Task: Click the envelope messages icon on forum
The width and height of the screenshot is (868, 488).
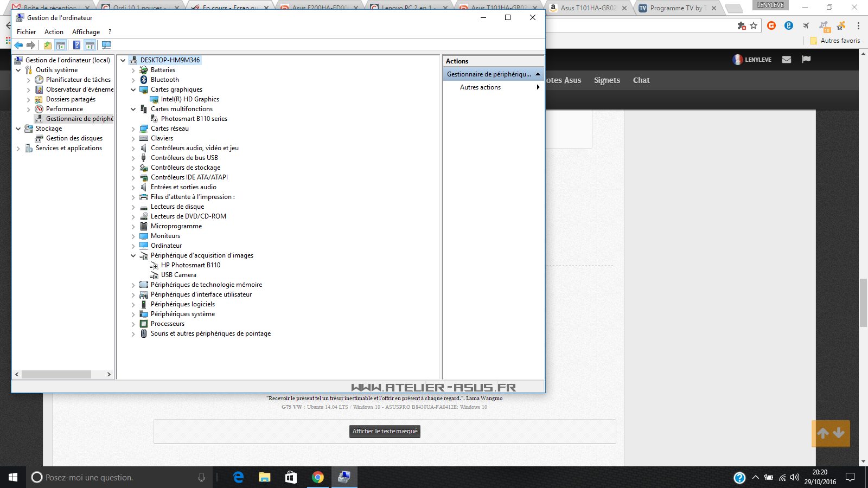Action: click(x=787, y=60)
